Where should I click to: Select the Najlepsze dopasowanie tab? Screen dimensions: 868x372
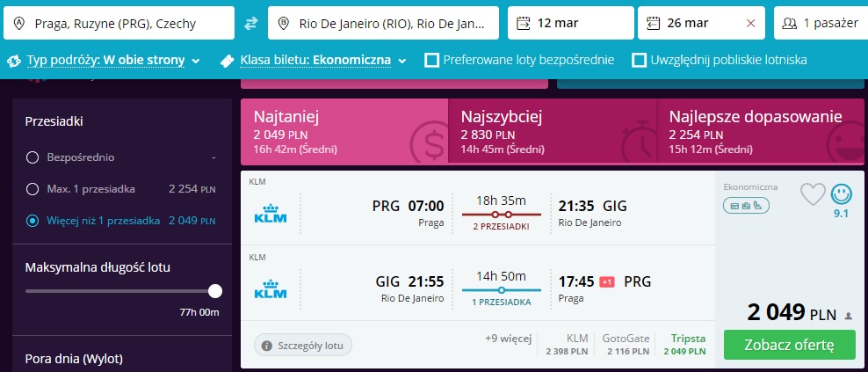[x=760, y=131]
